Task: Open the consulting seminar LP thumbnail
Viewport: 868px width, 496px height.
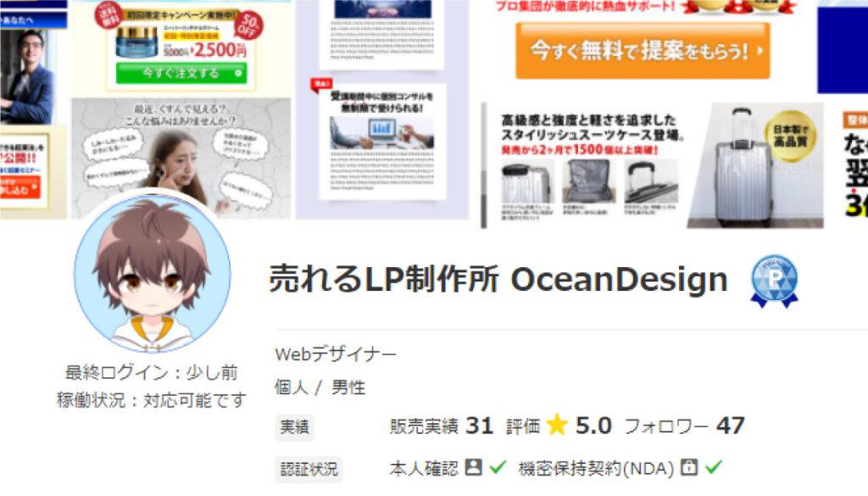Action: 382,109
